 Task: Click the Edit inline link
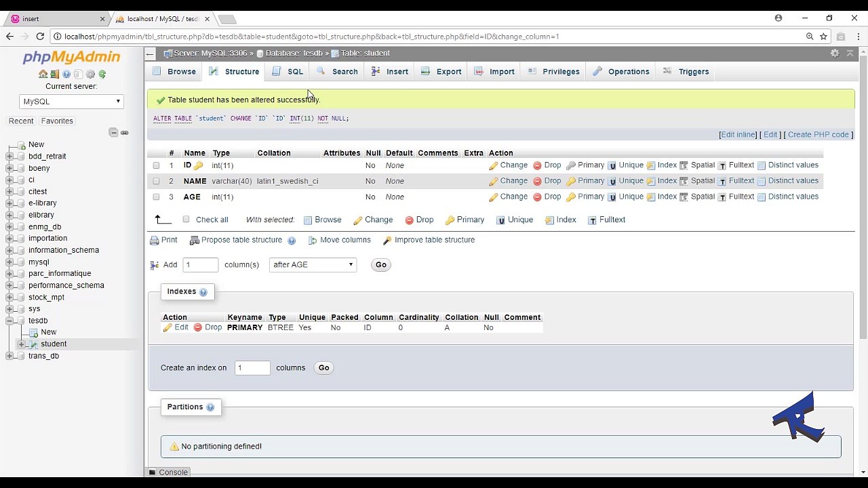738,135
